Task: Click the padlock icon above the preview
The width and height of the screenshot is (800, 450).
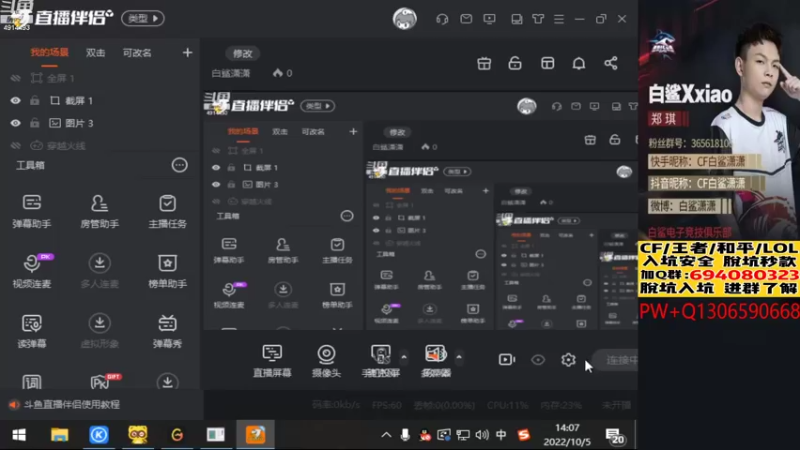Action: pos(515,63)
